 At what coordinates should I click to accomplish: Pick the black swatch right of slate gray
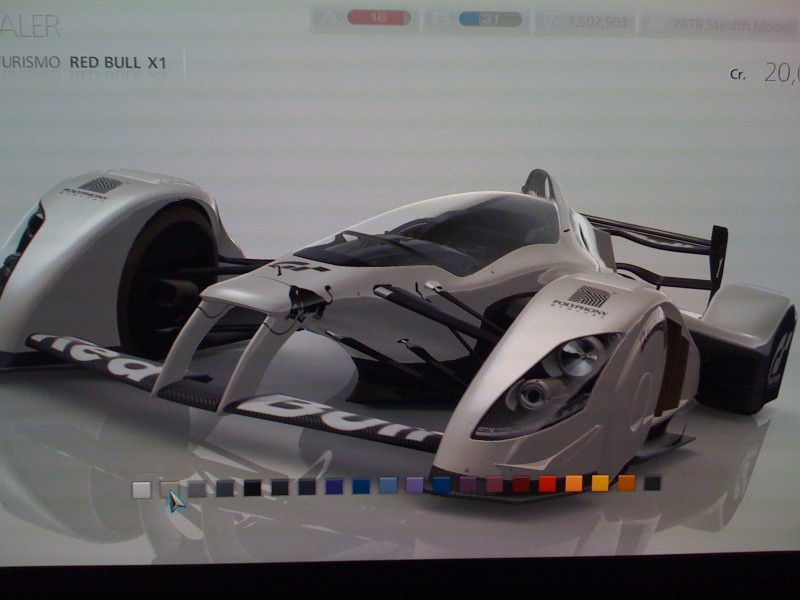pos(253,488)
